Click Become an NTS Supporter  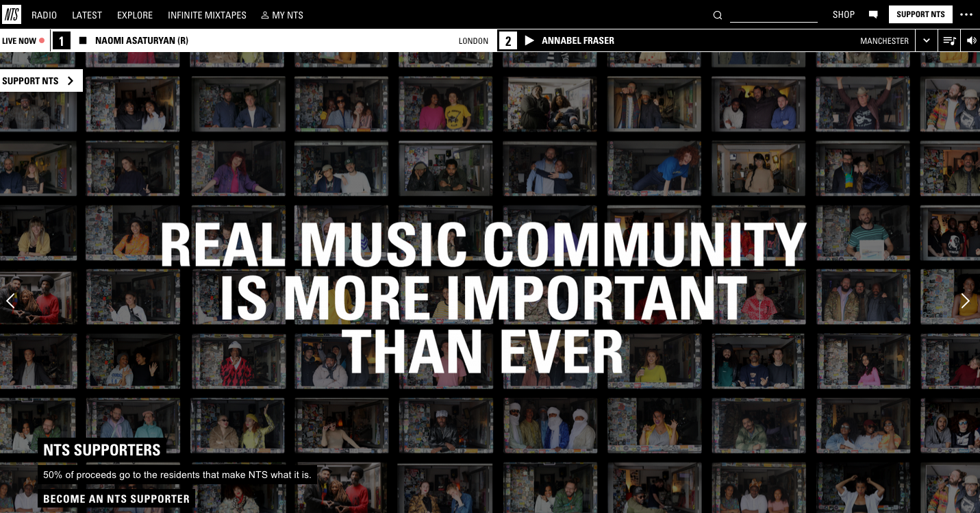[x=116, y=499]
